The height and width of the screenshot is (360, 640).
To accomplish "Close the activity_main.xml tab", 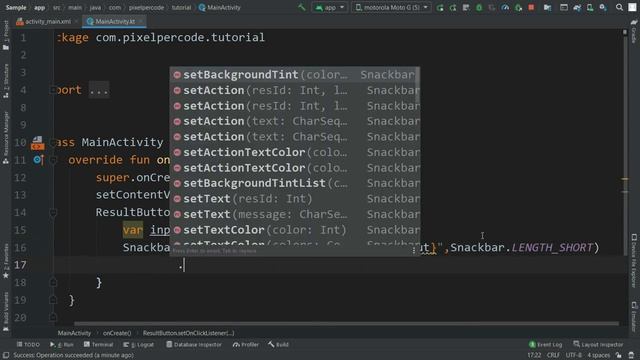I will 76,21.
